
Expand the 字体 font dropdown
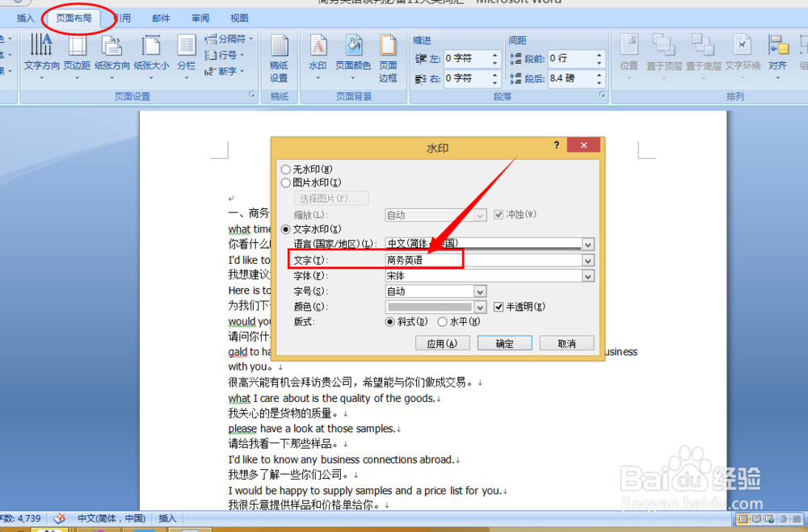(x=587, y=276)
